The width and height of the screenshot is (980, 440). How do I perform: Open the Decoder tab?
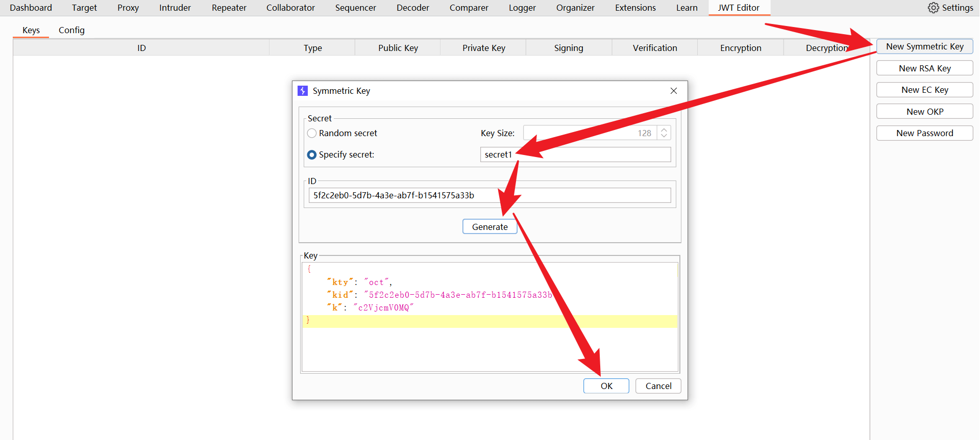[412, 8]
